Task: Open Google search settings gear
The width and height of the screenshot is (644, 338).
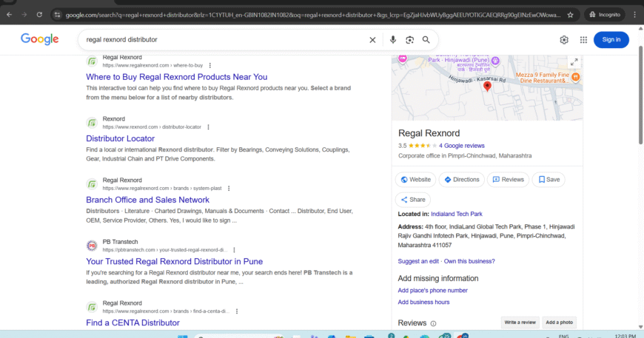Action: (564, 40)
